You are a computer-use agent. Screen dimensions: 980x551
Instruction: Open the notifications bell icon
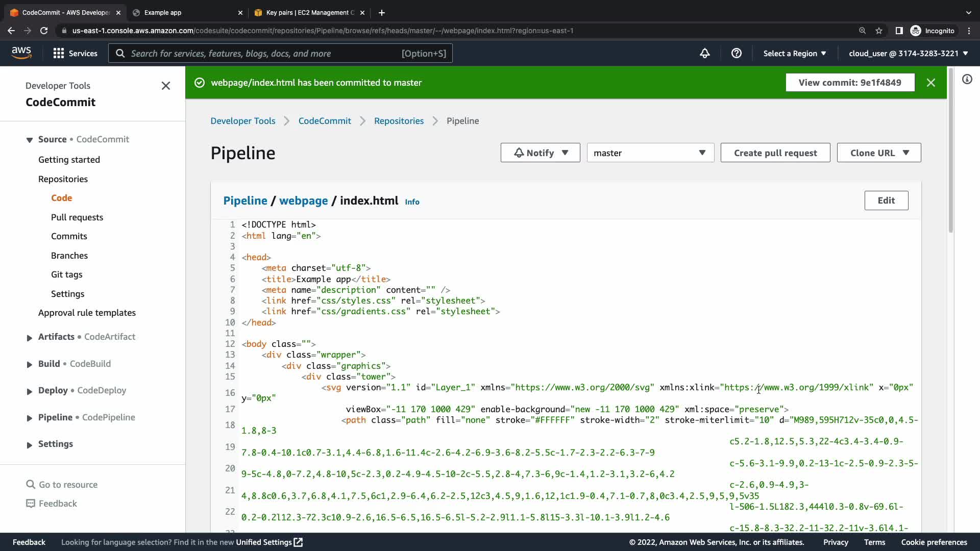(704, 53)
